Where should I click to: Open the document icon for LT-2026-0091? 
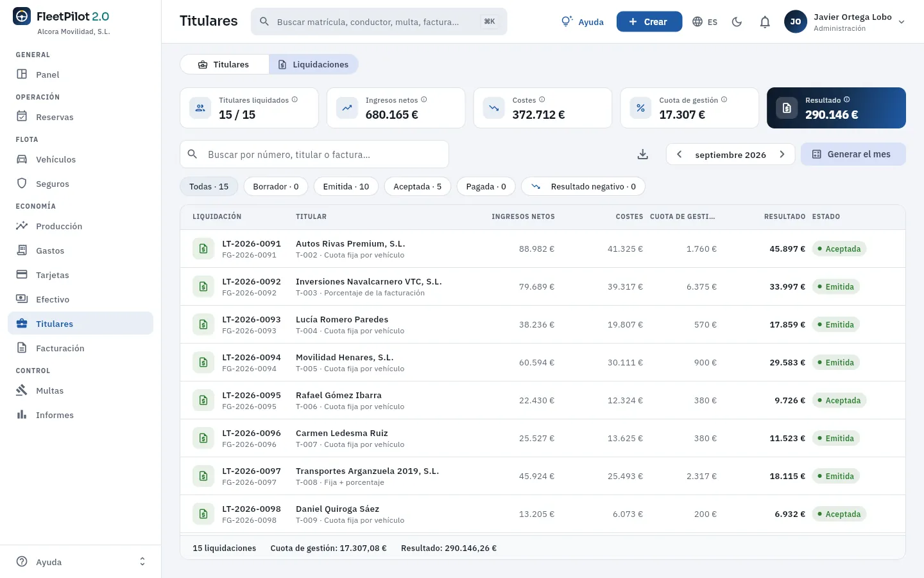203,249
